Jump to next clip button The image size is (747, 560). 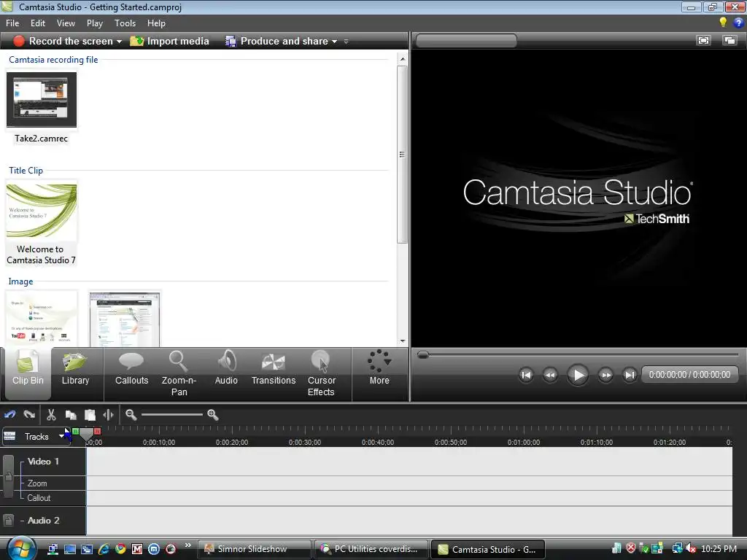point(630,375)
